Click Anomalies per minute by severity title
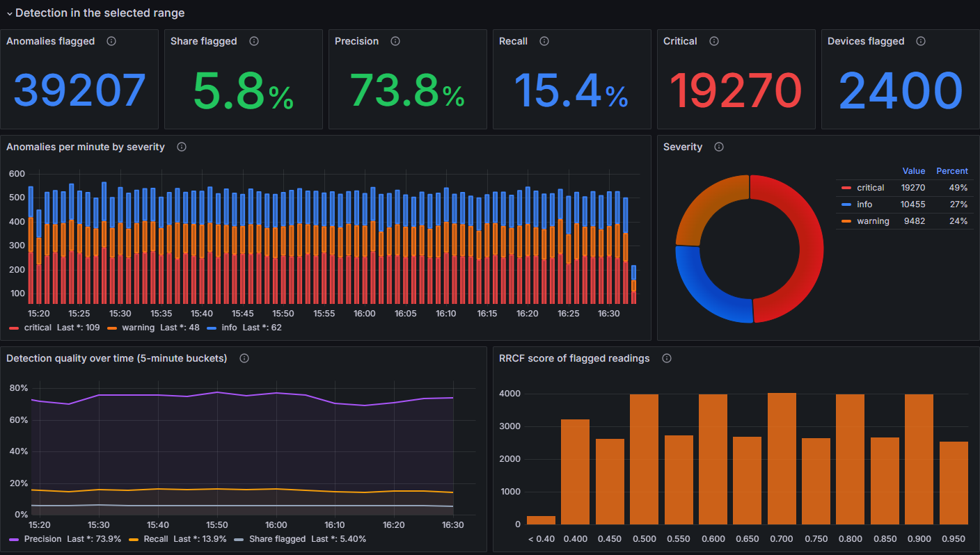The height and width of the screenshot is (555, 980). [86, 147]
